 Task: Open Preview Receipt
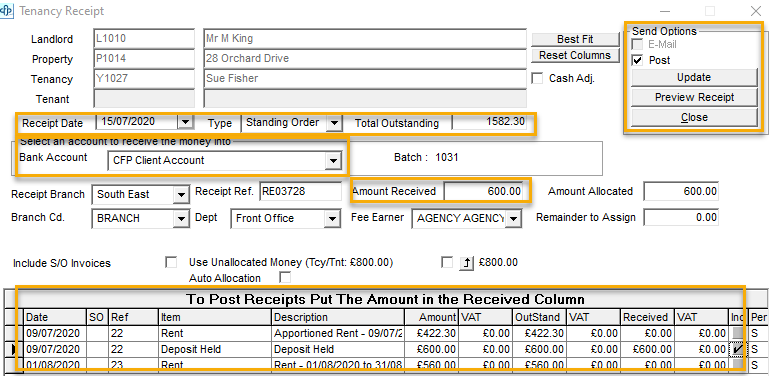pos(694,97)
